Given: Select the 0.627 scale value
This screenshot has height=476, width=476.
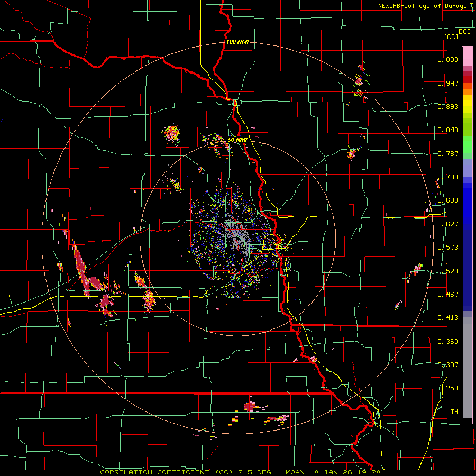Looking at the screenshot, I should click(448, 224).
